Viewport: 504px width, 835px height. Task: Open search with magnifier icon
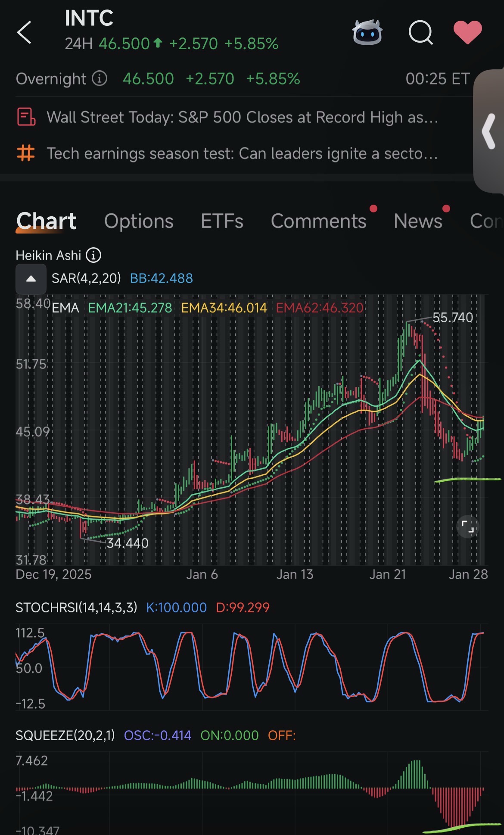(420, 32)
